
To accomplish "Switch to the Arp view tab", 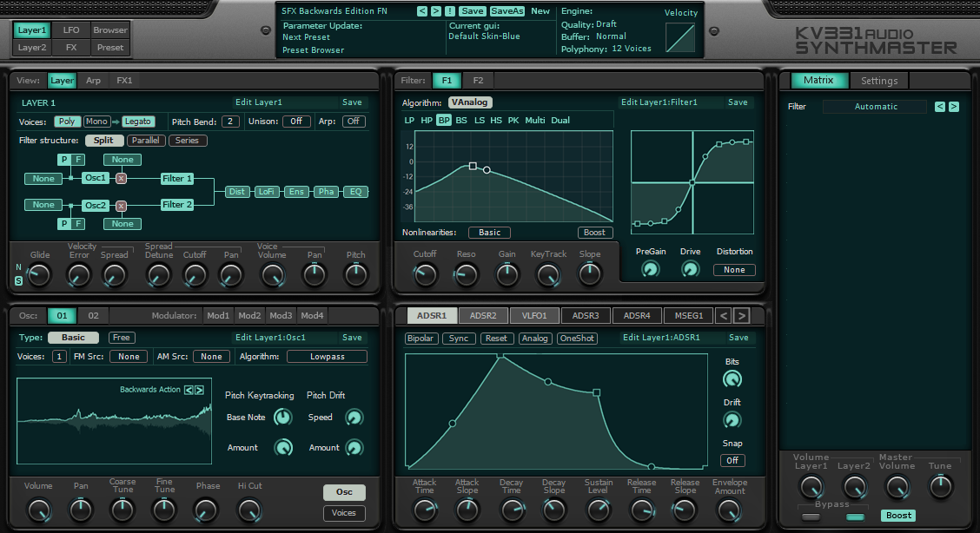I will [93, 81].
